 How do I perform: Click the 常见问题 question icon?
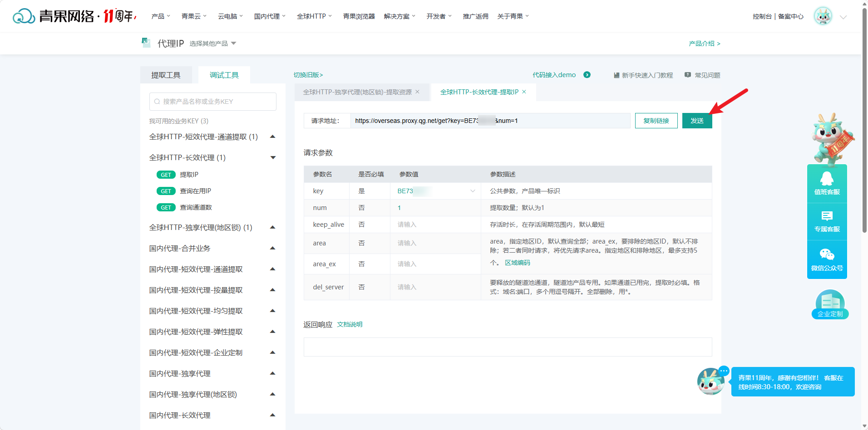click(x=688, y=75)
